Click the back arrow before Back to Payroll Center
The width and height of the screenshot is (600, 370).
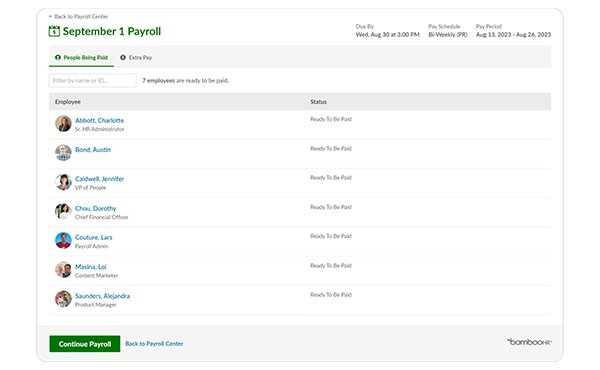point(50,16)
